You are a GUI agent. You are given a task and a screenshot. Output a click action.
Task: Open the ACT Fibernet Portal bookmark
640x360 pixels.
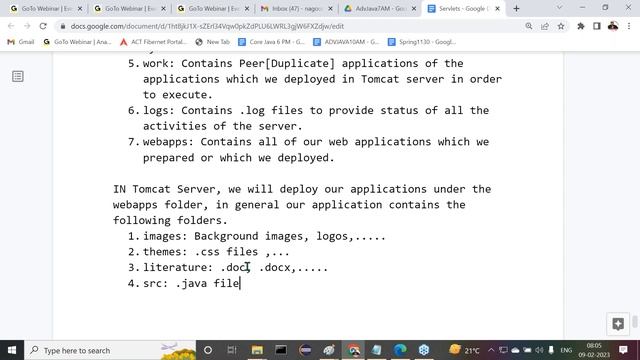[x=153, y=42]
